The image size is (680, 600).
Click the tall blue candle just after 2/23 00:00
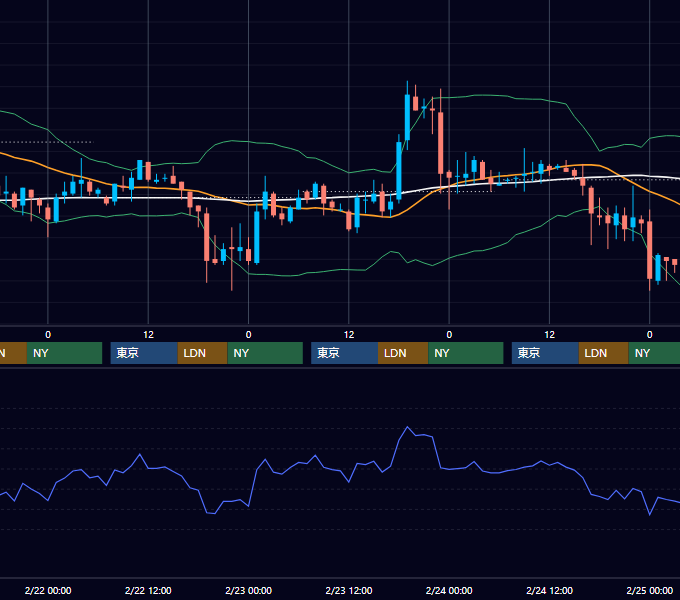[x=257, y=237]
